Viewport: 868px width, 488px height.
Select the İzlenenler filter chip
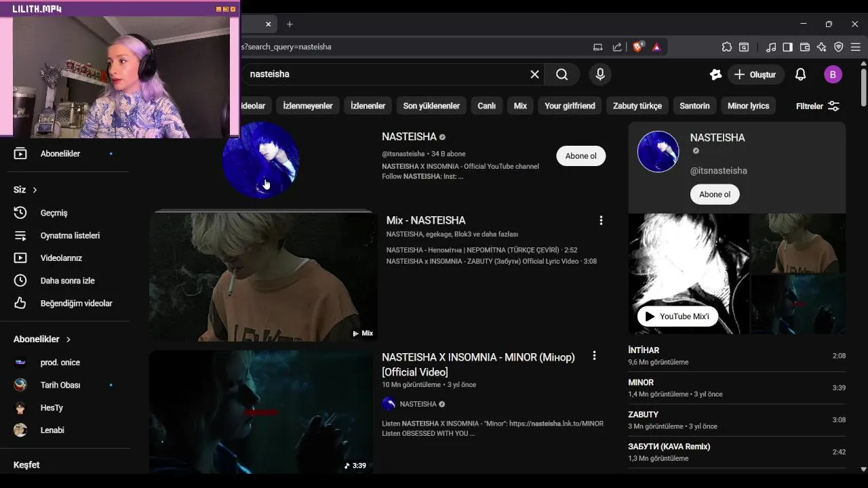368,106
